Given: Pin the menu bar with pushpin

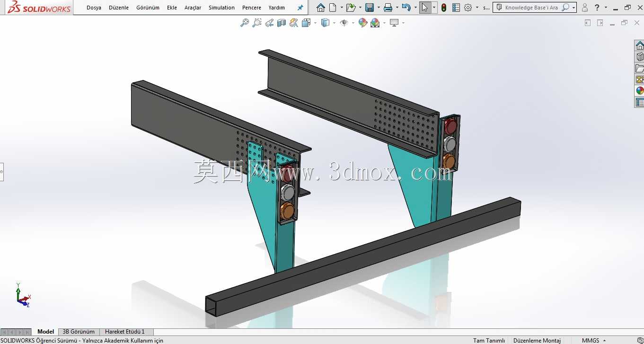Looking at the screenshot, I should point(300,8).
